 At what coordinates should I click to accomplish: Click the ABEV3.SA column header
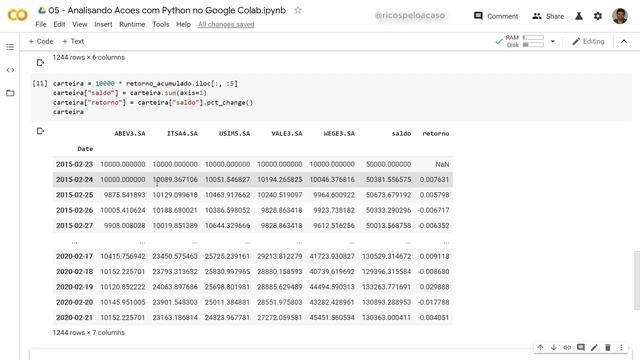click(130, 133)
